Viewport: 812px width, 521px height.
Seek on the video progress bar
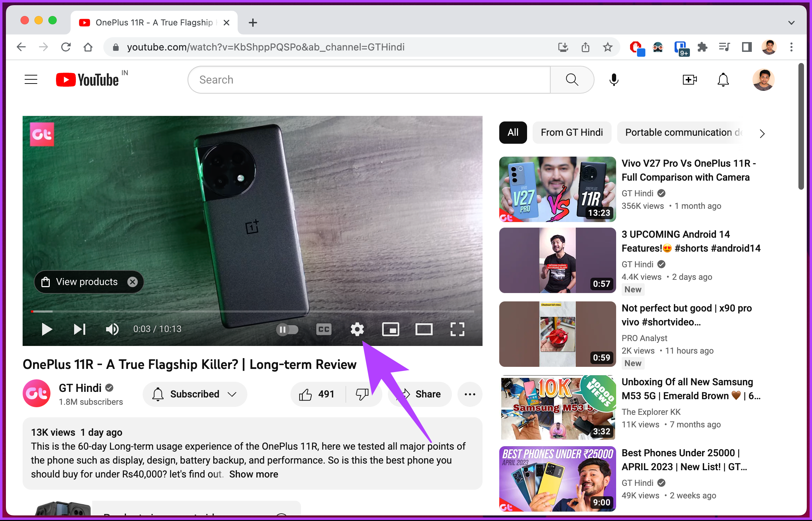[x=253, y=311]
